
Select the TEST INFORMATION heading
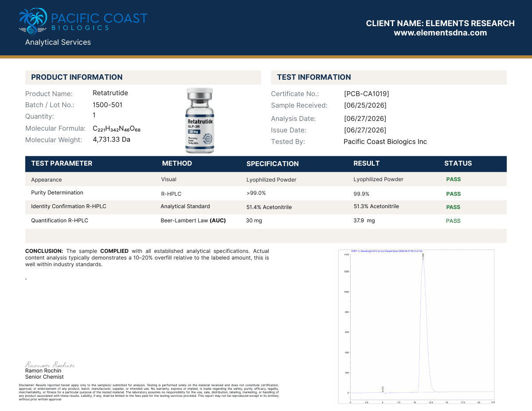(314, 77)
